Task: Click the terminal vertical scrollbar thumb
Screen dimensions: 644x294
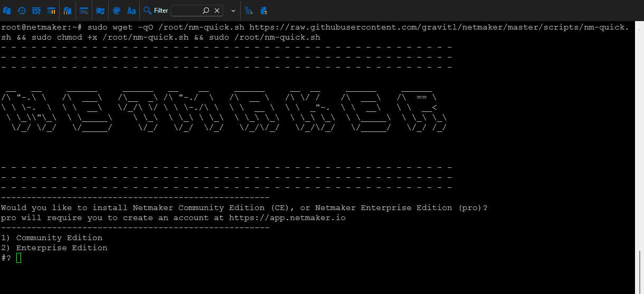Action: pyautogui.click(x=640, y=272)
